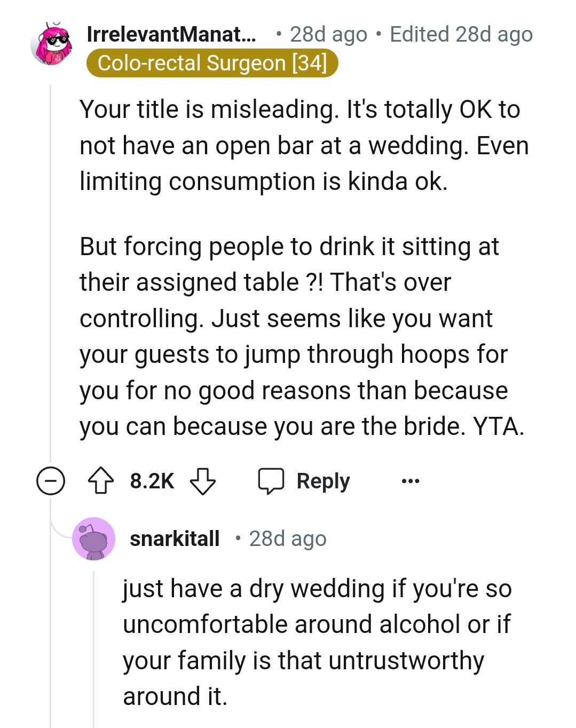Downvote IrrelevantManat's comment
Viewport: 576px width, 728px height.
203,481
